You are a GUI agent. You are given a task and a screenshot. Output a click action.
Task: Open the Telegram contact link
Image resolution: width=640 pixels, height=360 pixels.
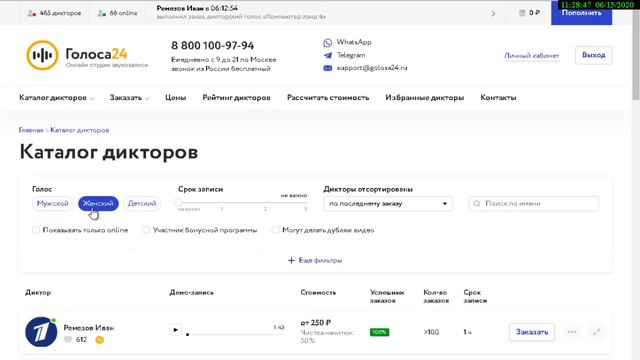pos(351,55)
